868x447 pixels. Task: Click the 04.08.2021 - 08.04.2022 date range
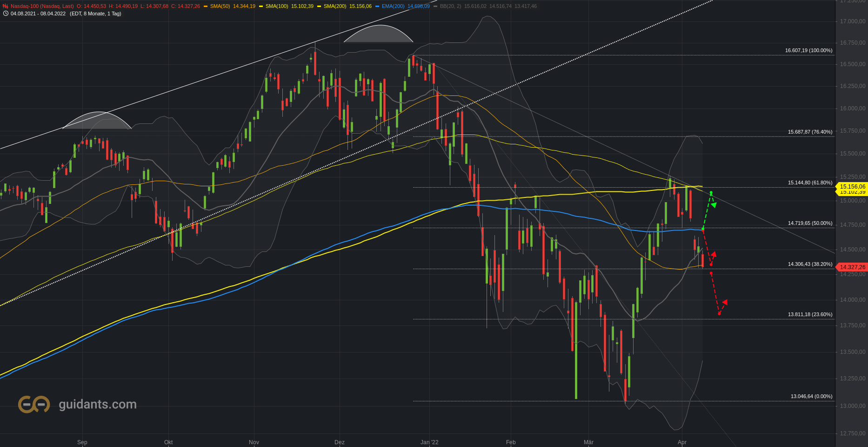[x=38, y=14]
